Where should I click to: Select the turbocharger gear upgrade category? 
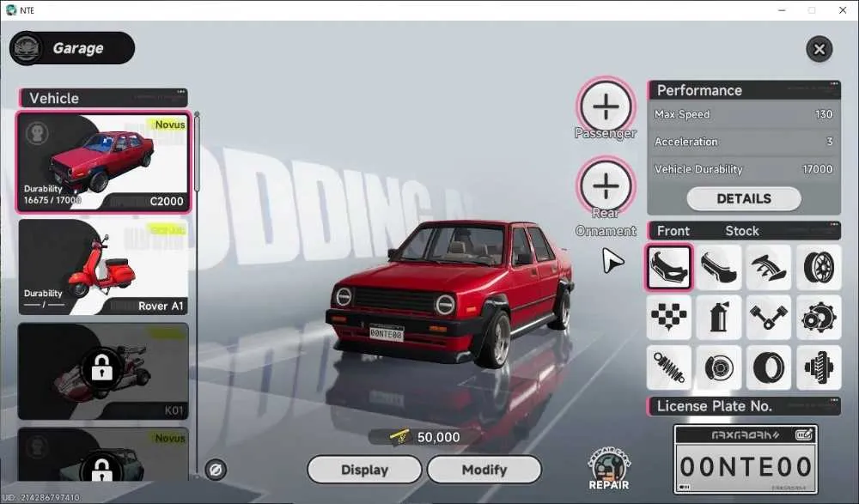pyautogui.click(x=819, y=317)
